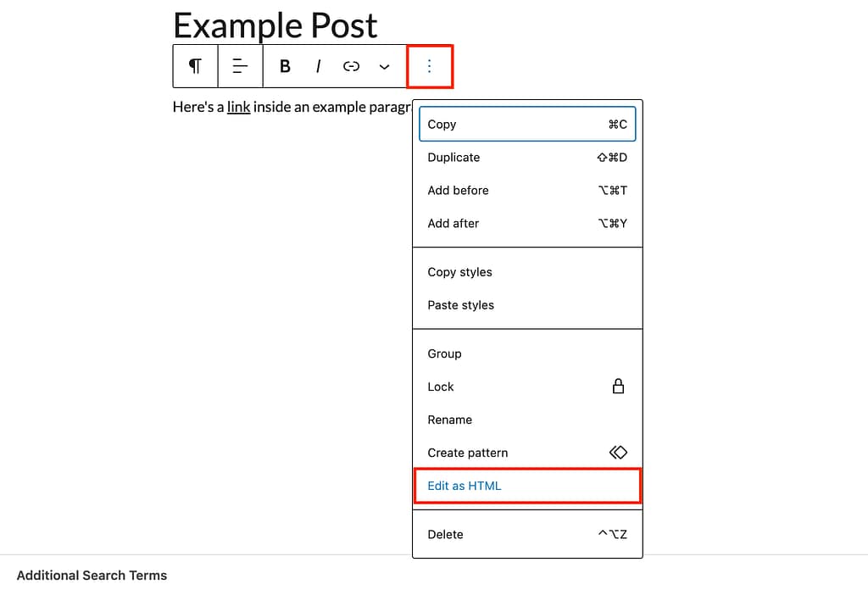
Task: Click the paragraph block type icon
Action: 194,66
